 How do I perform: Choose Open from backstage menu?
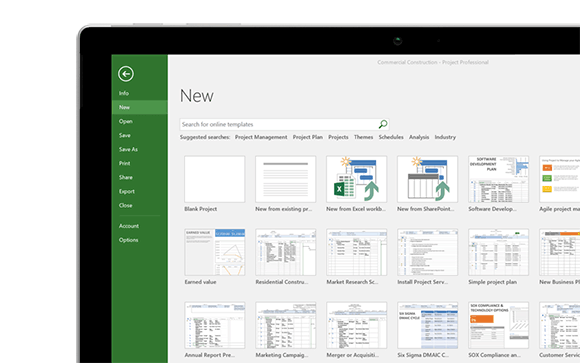[125, 121]
